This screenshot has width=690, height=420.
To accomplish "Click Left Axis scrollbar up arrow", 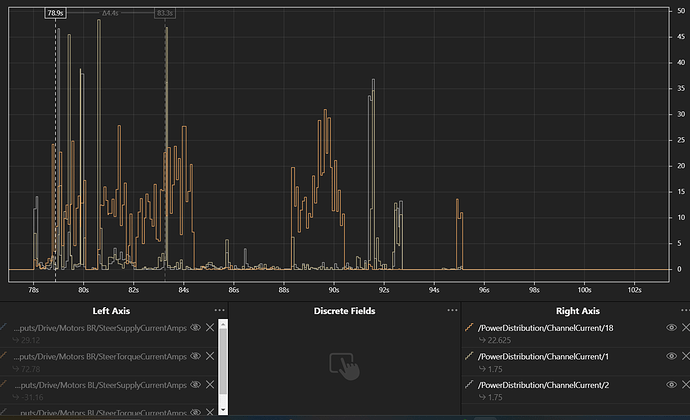I will click(x=223, y=324).
